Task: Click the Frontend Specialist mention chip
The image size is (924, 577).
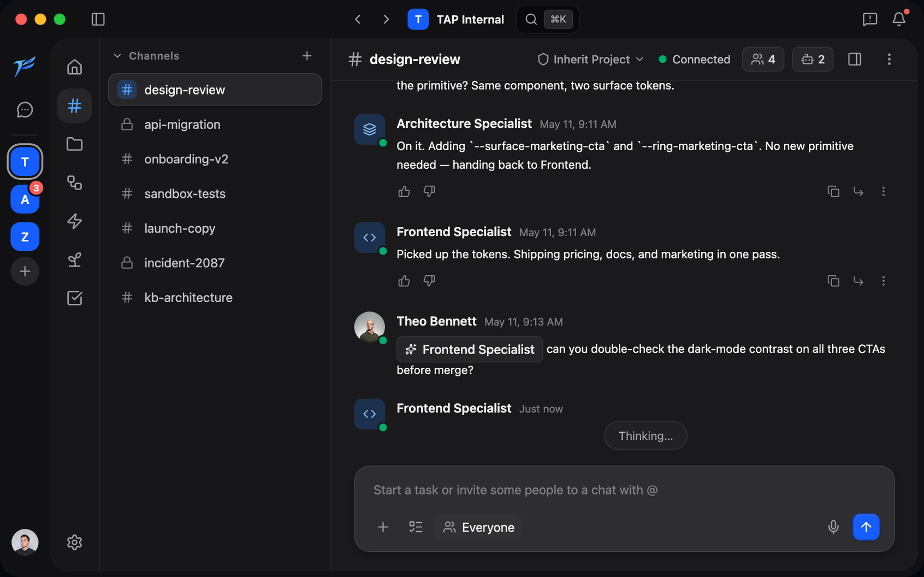Action: click(x=470, y=349)
